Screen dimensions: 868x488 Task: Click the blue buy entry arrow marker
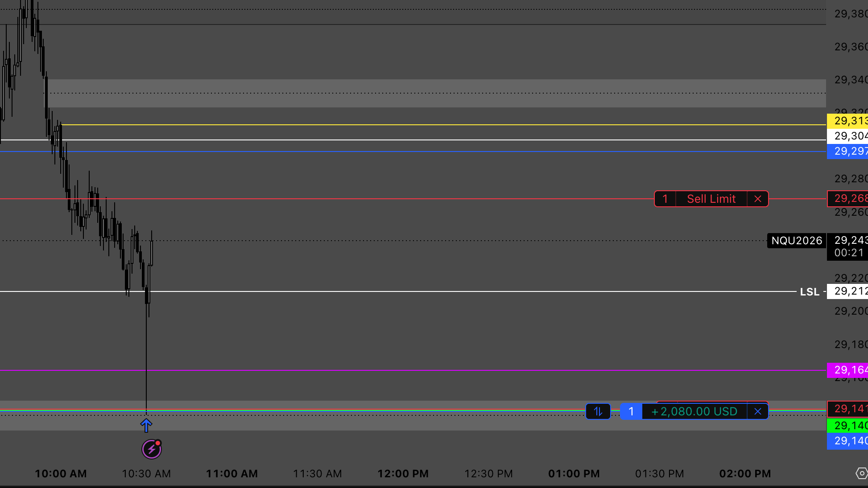click(x=146, y=425)
